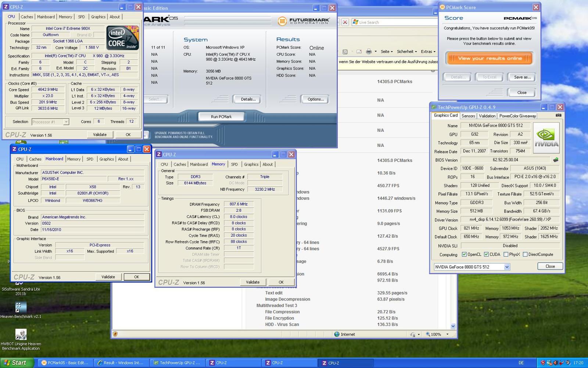Click the red shield tray icon
This screenshot has height=368, width=588.
(x=543, y=363)
